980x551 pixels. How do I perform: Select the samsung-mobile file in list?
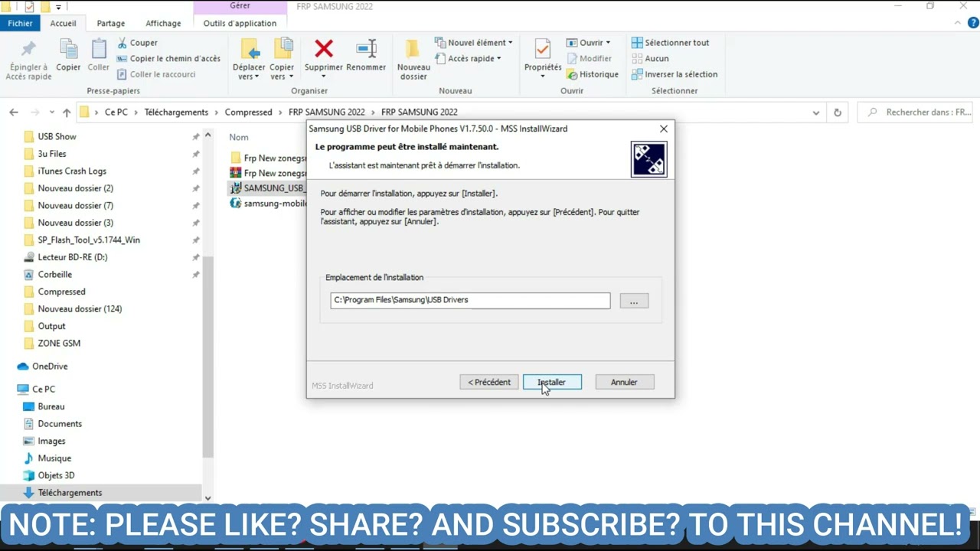268,204
